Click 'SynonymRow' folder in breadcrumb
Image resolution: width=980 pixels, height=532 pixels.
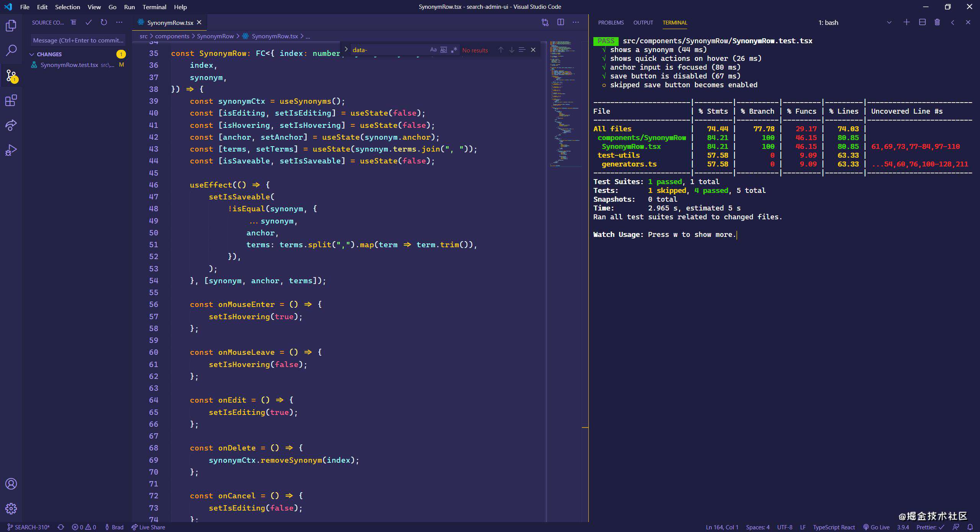(x=215, y=36)
